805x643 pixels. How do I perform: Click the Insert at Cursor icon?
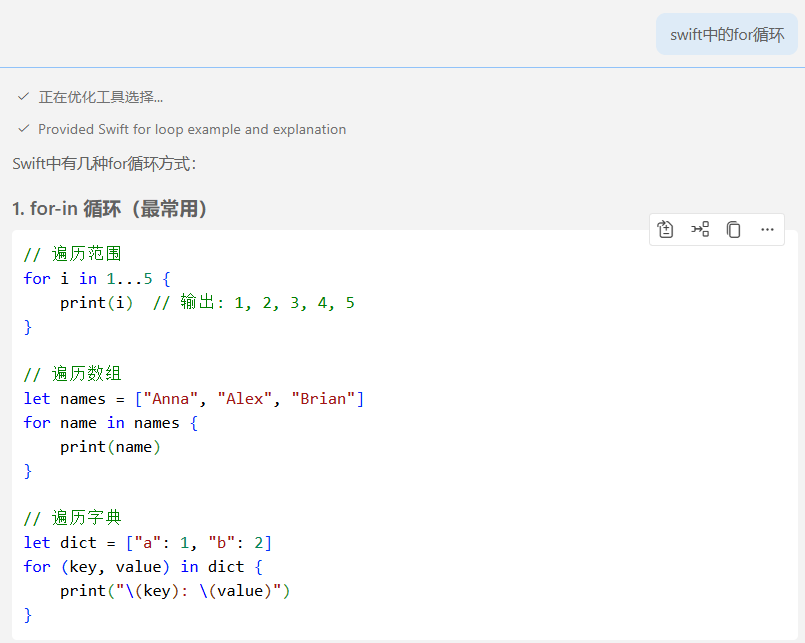coord(700,229)
